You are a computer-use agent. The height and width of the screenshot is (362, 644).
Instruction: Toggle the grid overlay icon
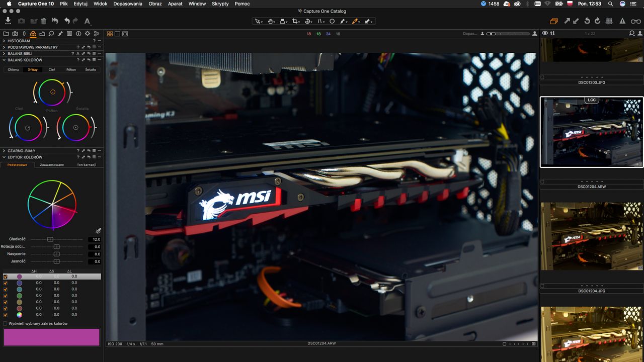609,21
